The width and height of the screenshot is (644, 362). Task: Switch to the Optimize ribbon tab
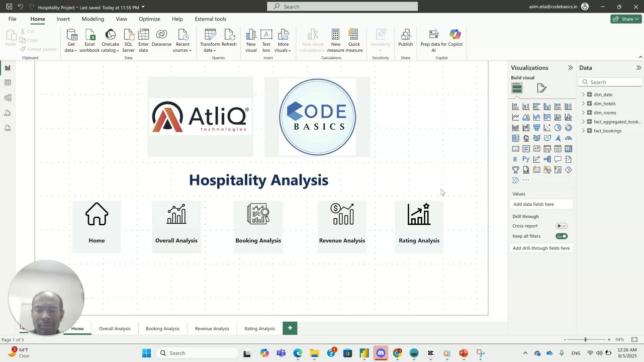149,19
